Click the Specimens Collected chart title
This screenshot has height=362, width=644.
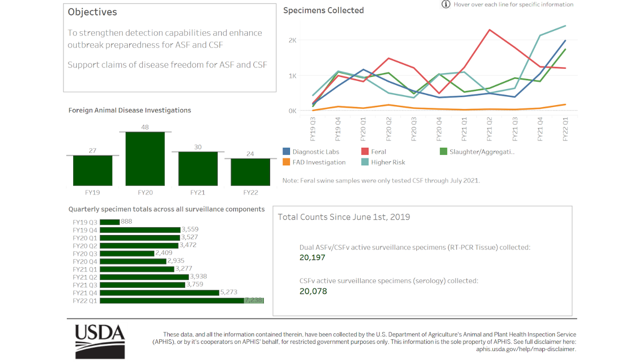(x=323, y=10)
